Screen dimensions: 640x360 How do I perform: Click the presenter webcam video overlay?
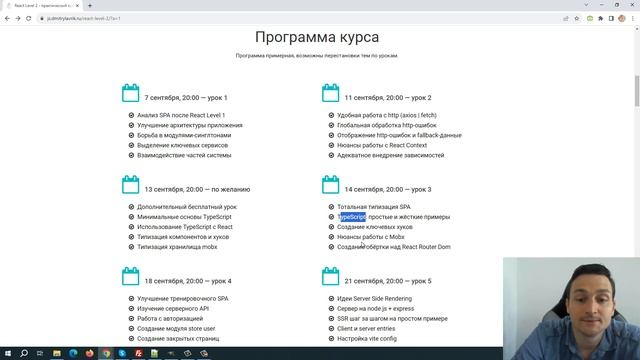(x=571, y=309)
